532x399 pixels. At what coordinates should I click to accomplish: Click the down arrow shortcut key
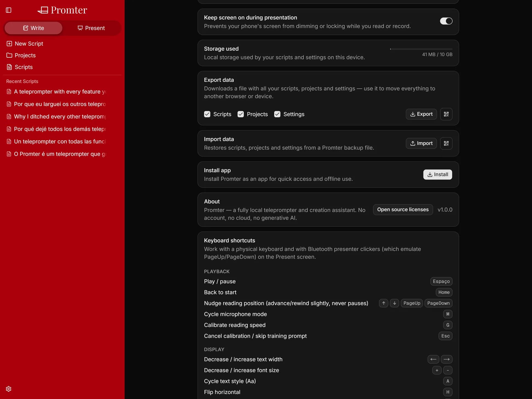point(394,303)
